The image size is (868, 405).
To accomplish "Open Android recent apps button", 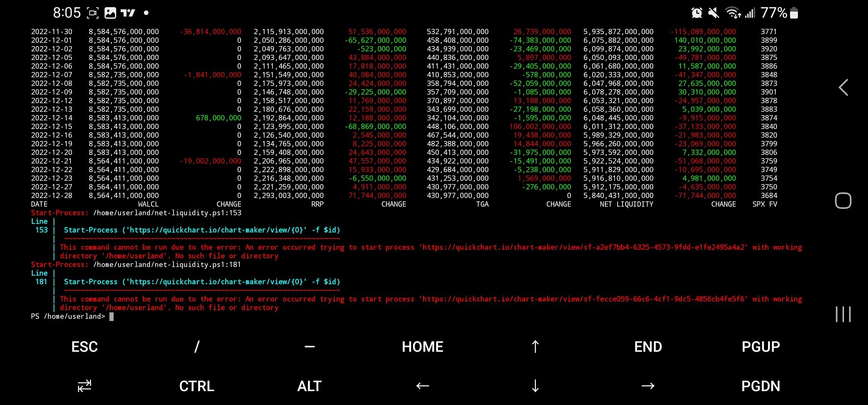I will point(843,314).
